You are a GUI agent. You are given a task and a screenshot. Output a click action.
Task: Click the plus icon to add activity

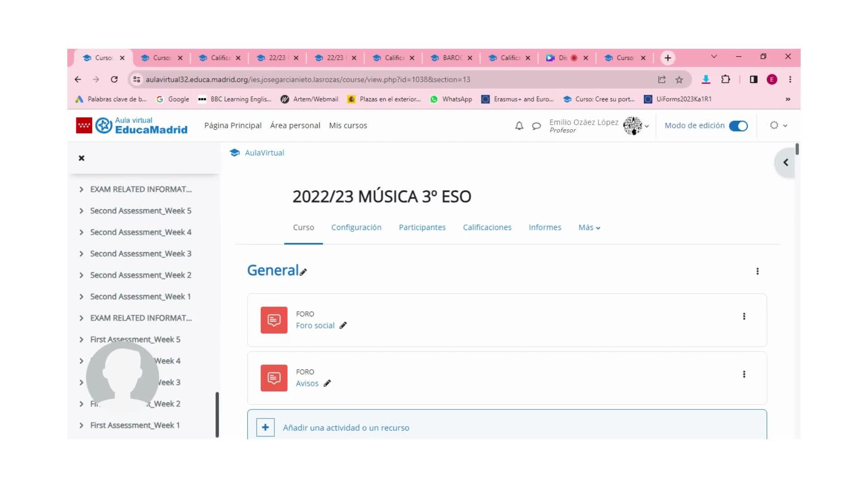[x=265, y=427]
